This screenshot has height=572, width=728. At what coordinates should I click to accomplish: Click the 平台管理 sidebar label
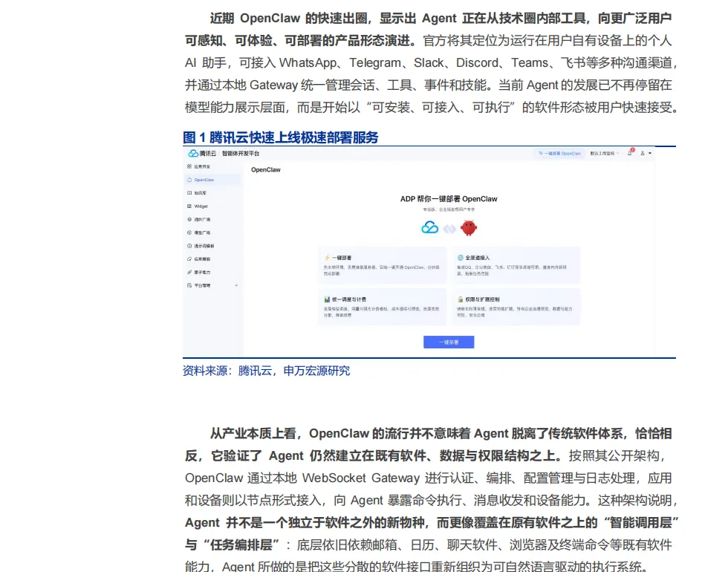(202, 285)
